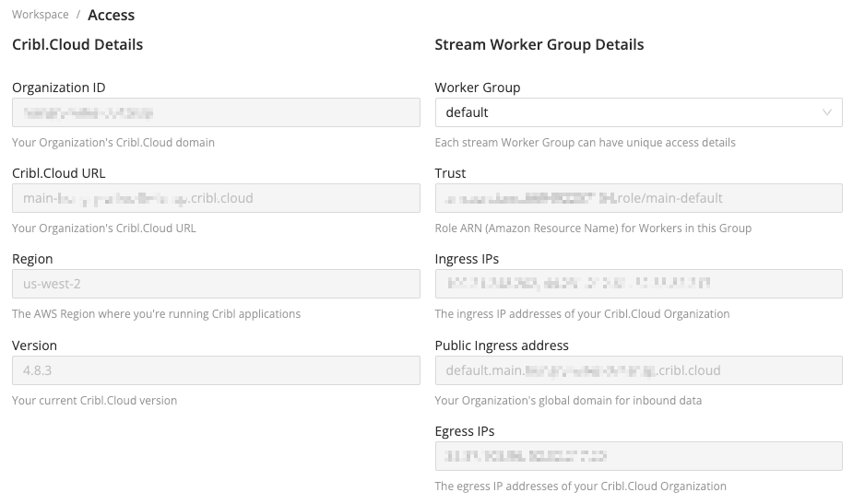Click the Cribl.Cloud URL label

[x=59, y=173]
